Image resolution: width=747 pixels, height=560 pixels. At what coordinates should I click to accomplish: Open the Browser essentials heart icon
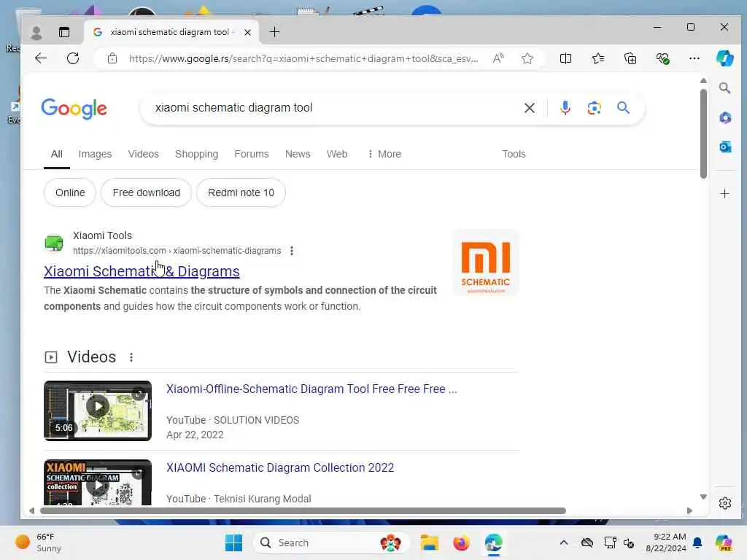[662, 58]
